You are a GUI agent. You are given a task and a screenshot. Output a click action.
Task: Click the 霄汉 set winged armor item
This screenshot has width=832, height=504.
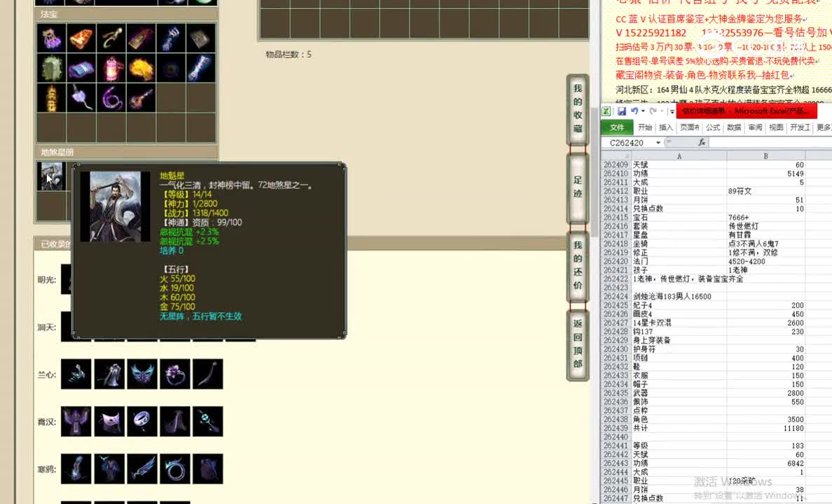coord(76,421)
